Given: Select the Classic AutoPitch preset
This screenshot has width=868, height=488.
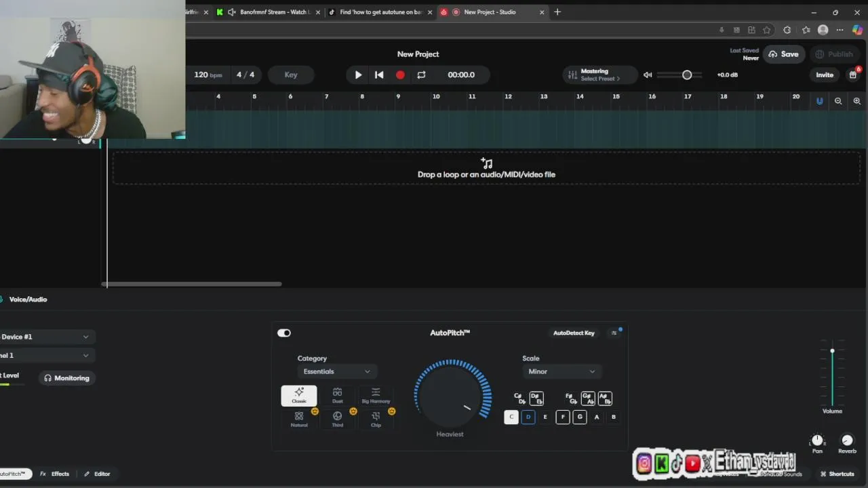Looking at the screenshot, I should tap(299, 395).
